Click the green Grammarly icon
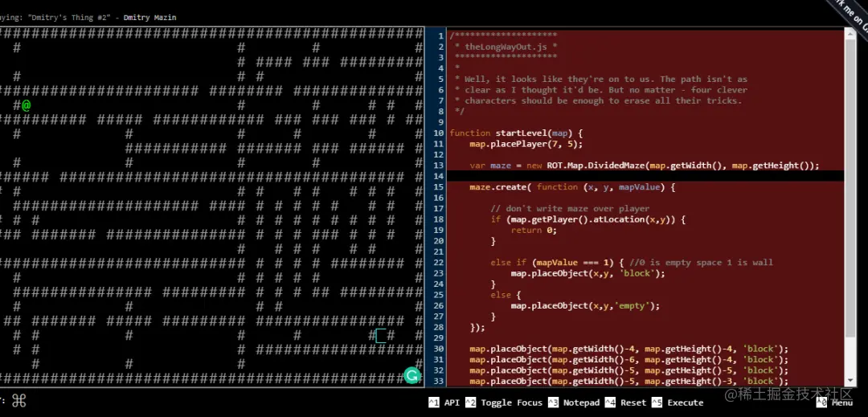868x417 pixels. (x=411, y=376)
